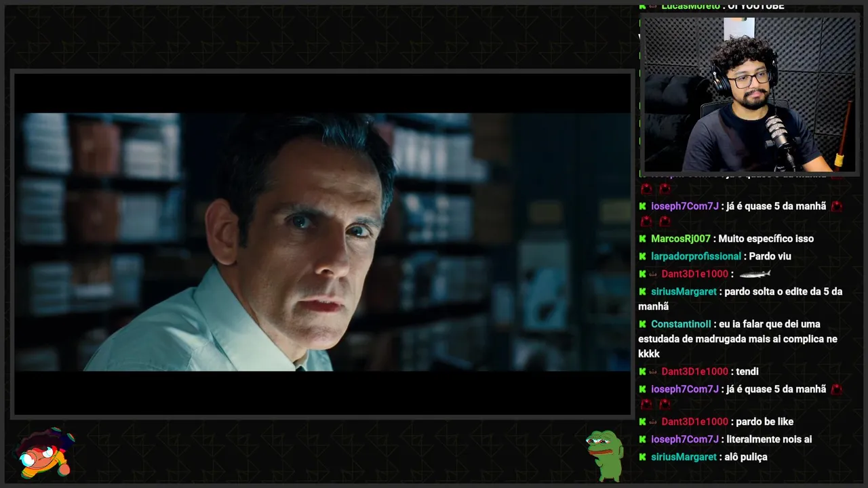Click the movie video frame with the man

click(x=323, y=242)
